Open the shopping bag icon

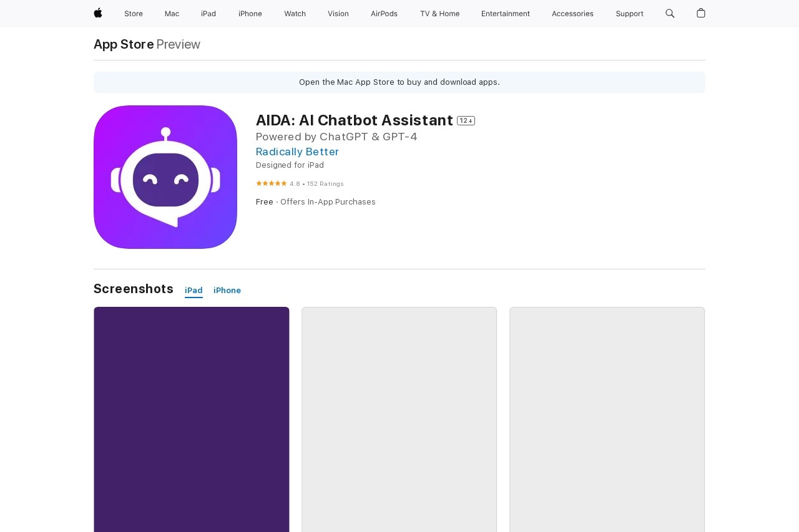[x=701, y=13]
